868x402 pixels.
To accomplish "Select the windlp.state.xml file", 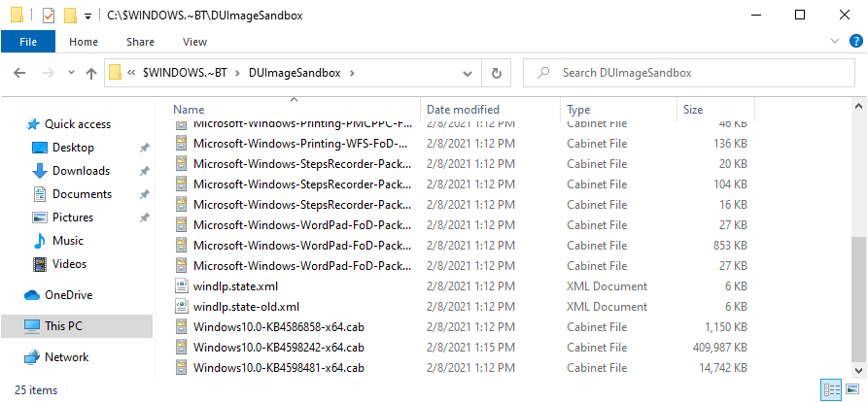I will [235, 286].
